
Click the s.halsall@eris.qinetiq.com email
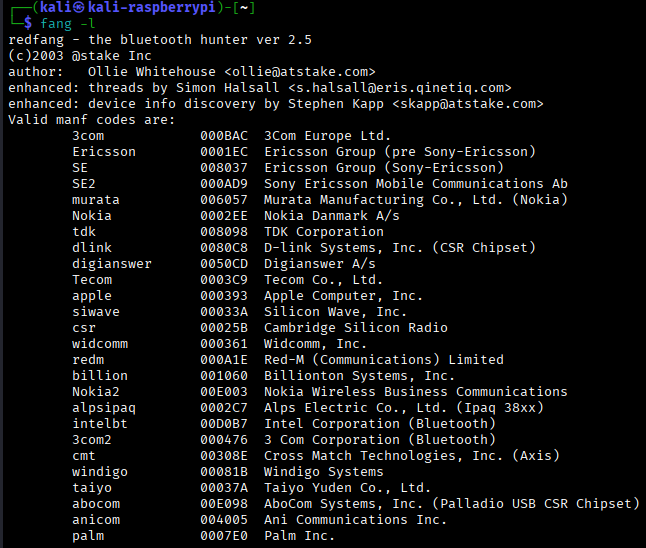point(400,88)
